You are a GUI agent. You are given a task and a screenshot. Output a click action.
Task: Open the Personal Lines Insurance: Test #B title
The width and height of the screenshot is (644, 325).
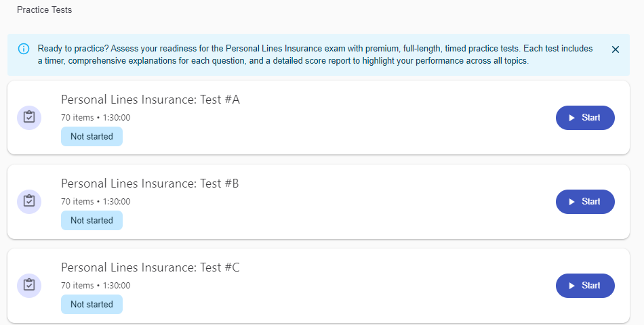pyautogui.click(x=150, y=183)
